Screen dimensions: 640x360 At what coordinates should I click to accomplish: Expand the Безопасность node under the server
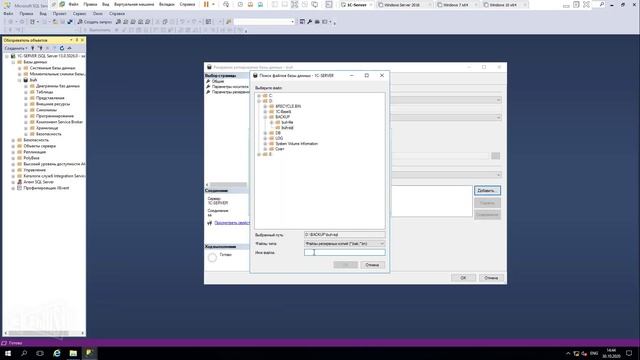pos(13,140)
